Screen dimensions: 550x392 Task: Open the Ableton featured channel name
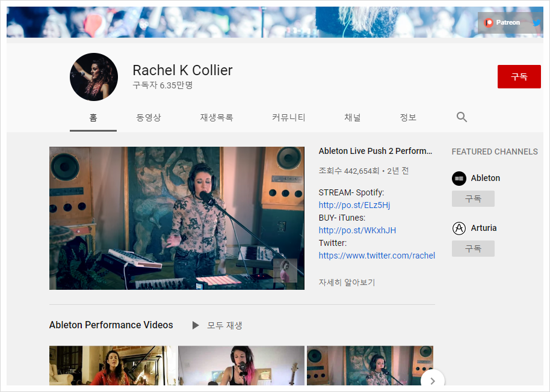point(486,178)
